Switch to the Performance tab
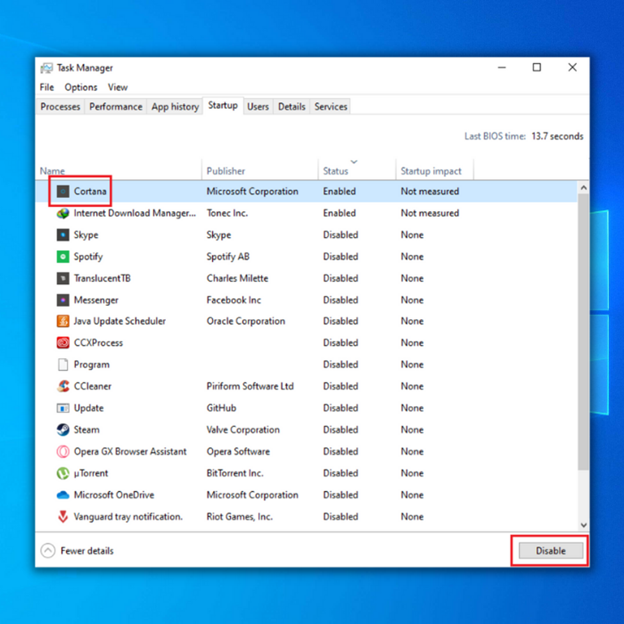This screenshot has width=624, height=624. (x=115, y=107)
